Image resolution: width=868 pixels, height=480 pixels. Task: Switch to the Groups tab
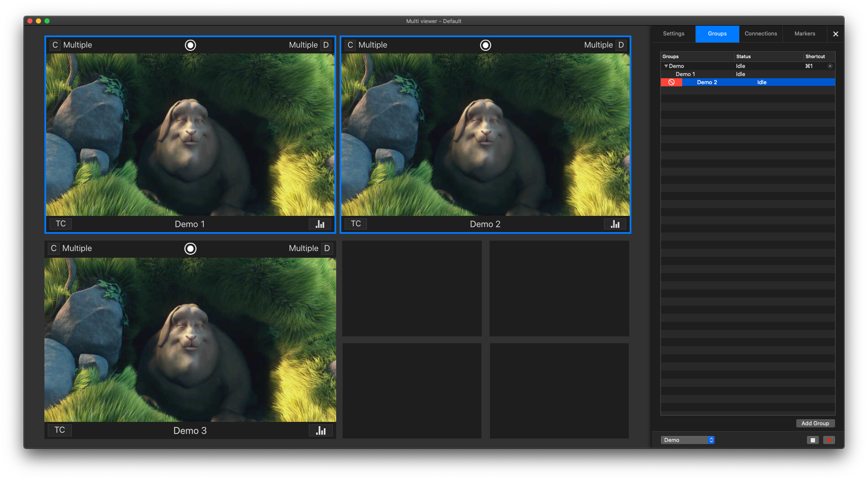pos(717,34)
